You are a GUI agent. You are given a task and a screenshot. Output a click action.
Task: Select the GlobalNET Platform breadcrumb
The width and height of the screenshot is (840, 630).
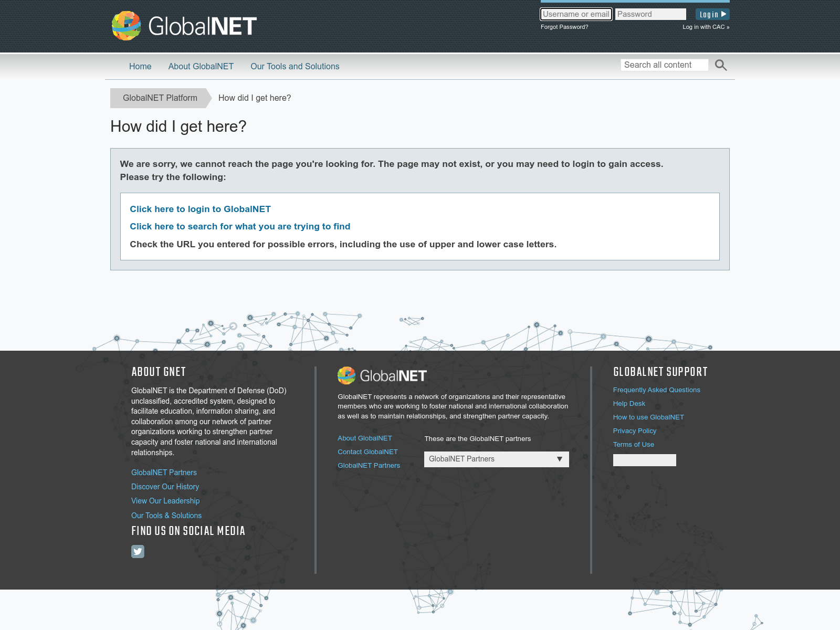pyautogui.click(x=160, y=98)
